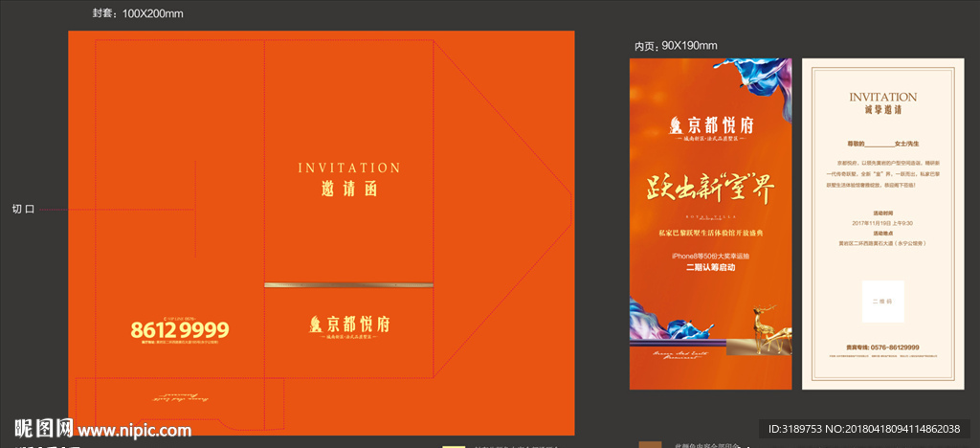Click the date '2017年11月19日 上午9:30'
980x448 pixels.
[x=882, y=223]
